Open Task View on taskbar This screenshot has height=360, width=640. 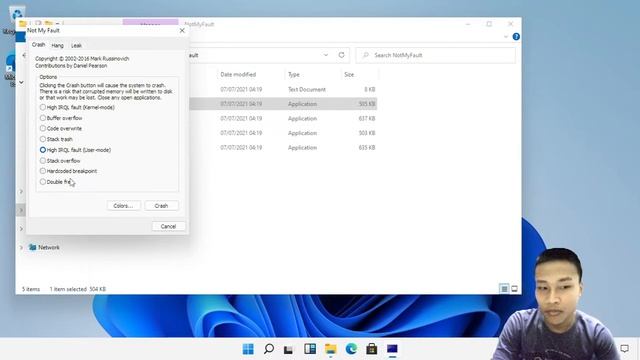coord(289,349)
